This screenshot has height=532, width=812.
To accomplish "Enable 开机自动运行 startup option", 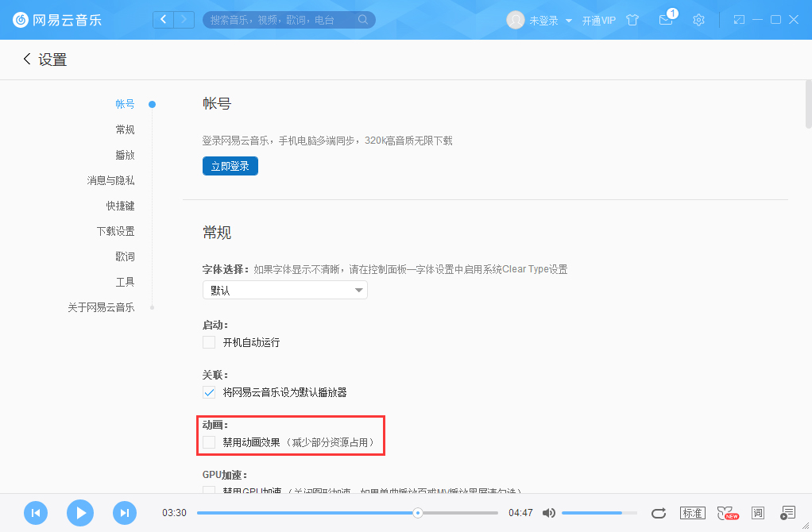I will point(209,342).
